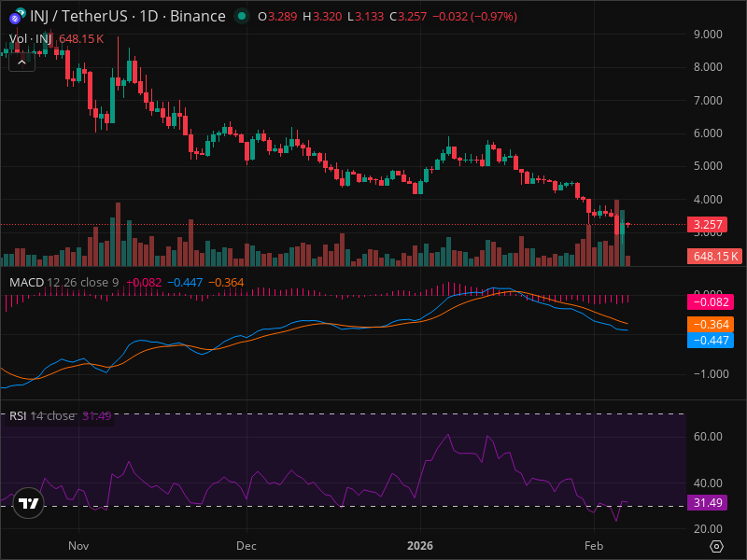Click the RSI legend value 31.49
The image size is (747, 560).
(97, 415)
